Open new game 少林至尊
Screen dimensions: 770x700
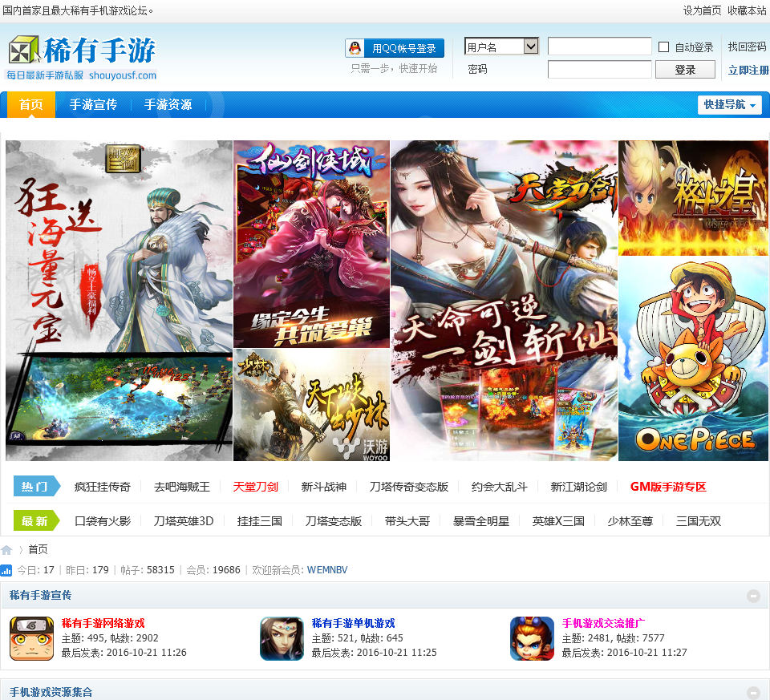pos(630,521)
